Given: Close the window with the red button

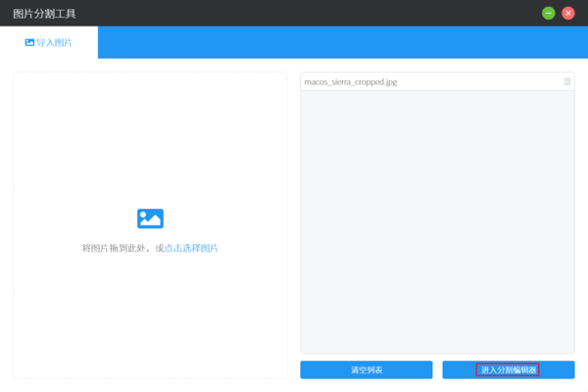Looking at the screenshot, I should [x=568, y=13].
